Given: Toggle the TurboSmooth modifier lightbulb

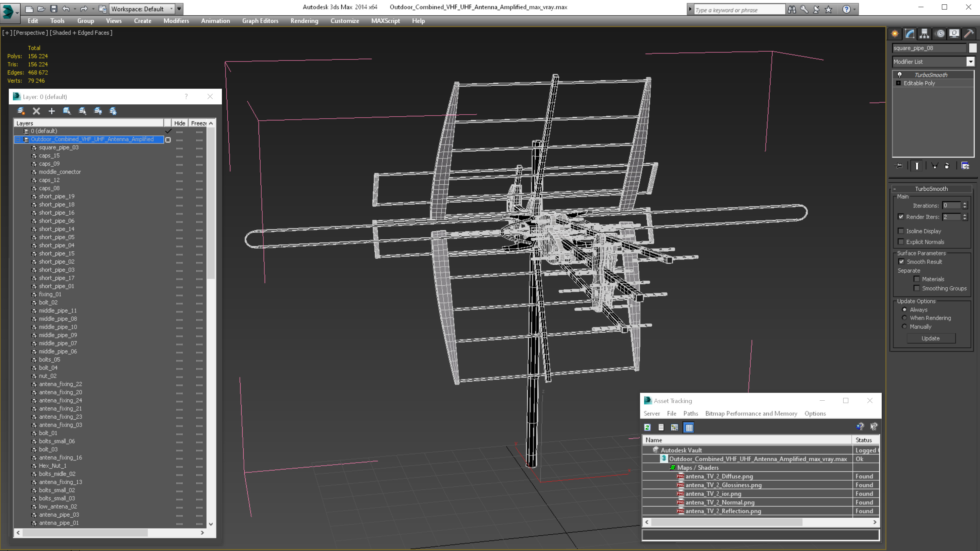Looking at the screenshot, I should [x=900, y=75].
